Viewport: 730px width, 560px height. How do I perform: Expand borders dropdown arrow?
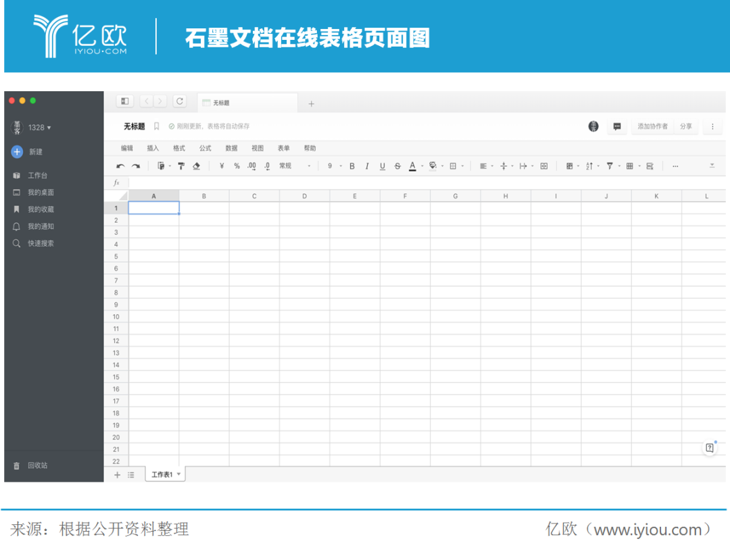[462, 166]
